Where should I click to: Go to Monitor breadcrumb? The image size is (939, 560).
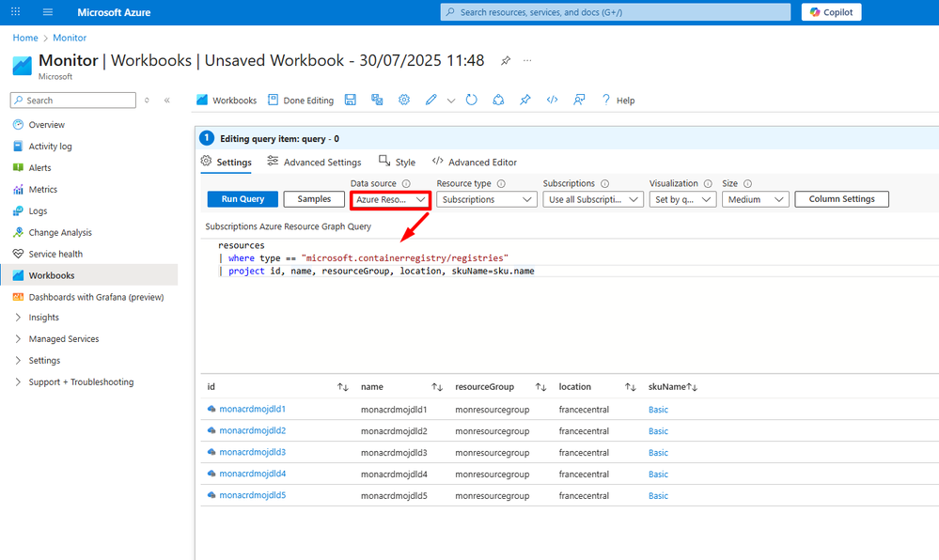pyautogui.click(x=70, y=38)
